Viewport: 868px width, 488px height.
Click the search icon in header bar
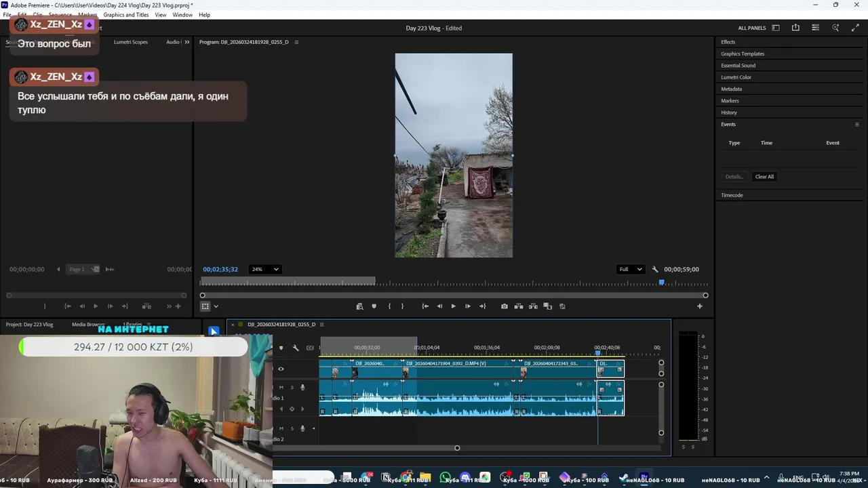835,28
